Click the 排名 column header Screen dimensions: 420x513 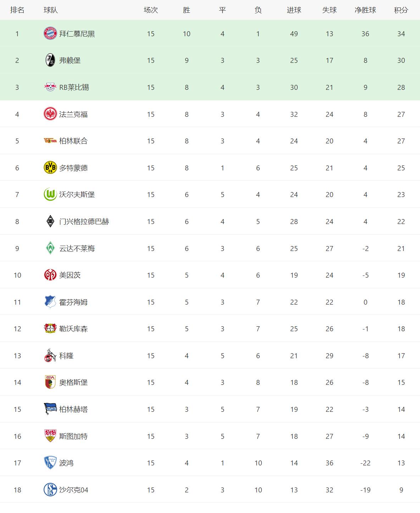click(17, 10)
